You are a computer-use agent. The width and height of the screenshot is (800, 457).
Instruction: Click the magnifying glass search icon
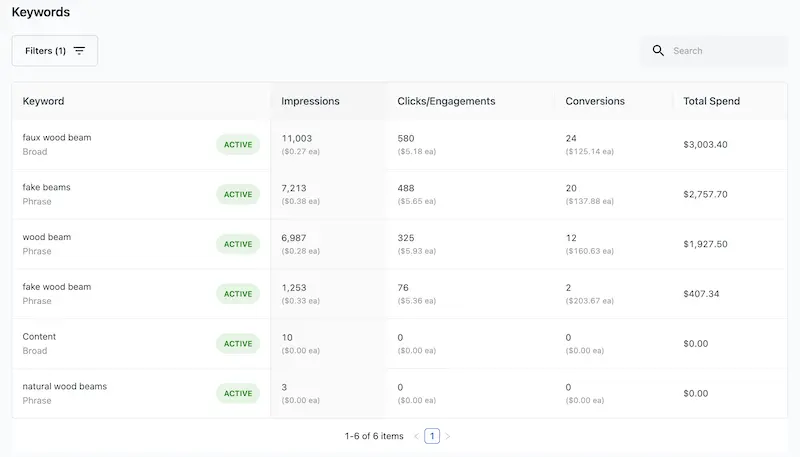point(658,51)
